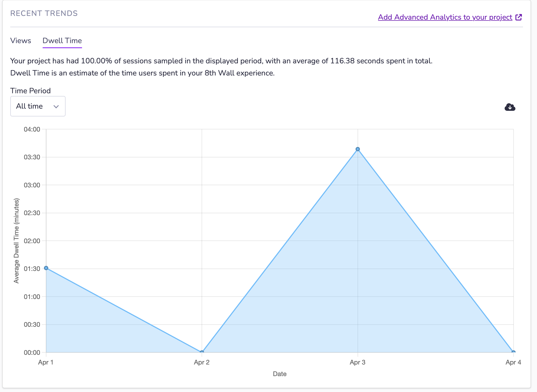Click the Apr 4 data point on the chart

pos(514,352)
